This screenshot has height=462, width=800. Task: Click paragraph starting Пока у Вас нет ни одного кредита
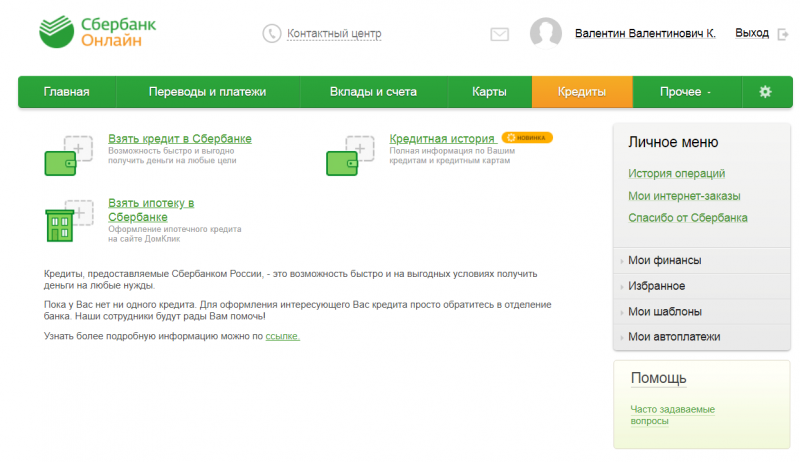coord(297,311)
